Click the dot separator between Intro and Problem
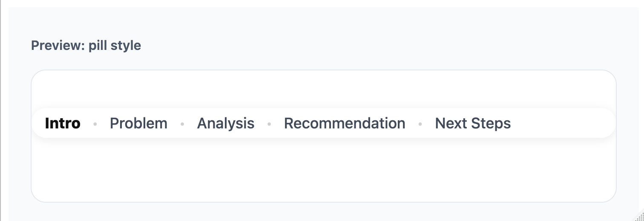Screen dimensions: 644x221 tap(95, 124)
